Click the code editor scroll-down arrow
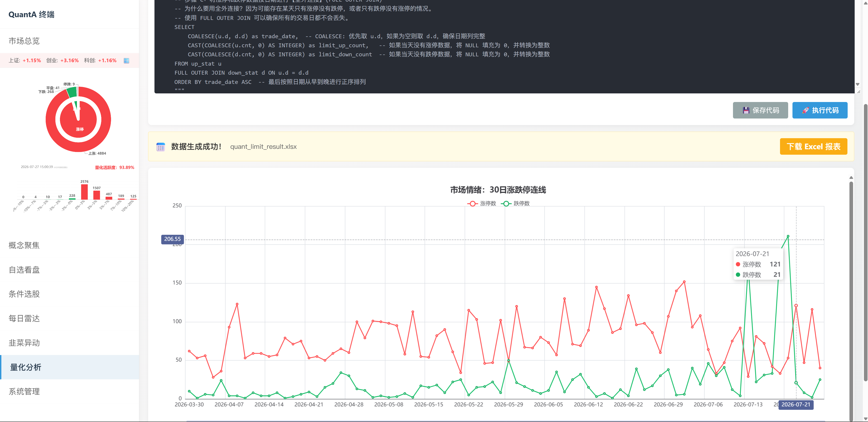 tap(858, 84)
